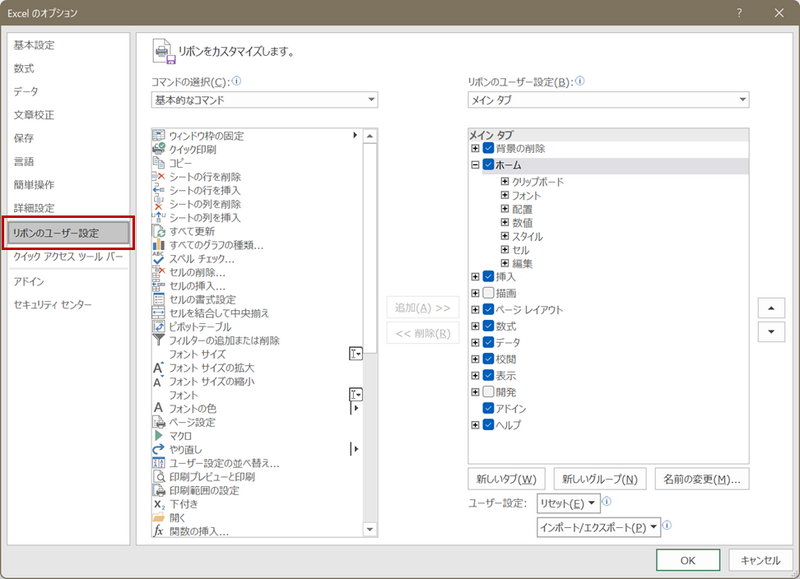Open the インポート/エクスポート dropdown
Screen dimensions: 800x579
598,527
